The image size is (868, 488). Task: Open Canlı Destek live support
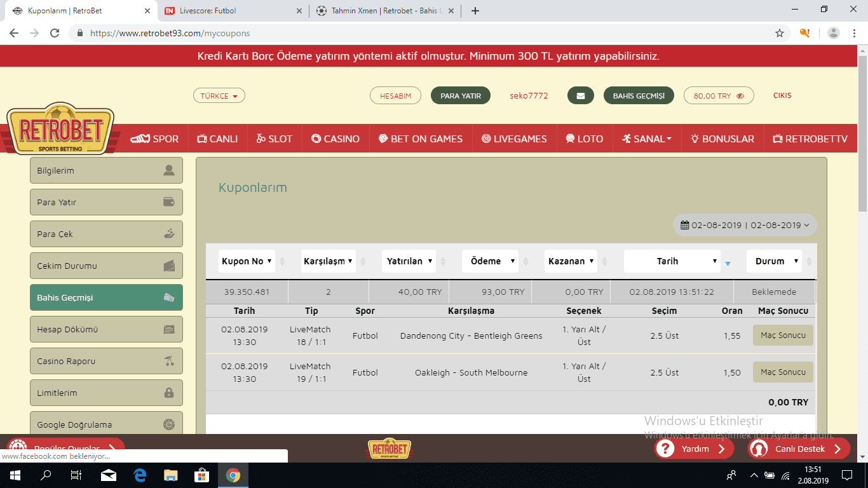[x=799, y=449]
